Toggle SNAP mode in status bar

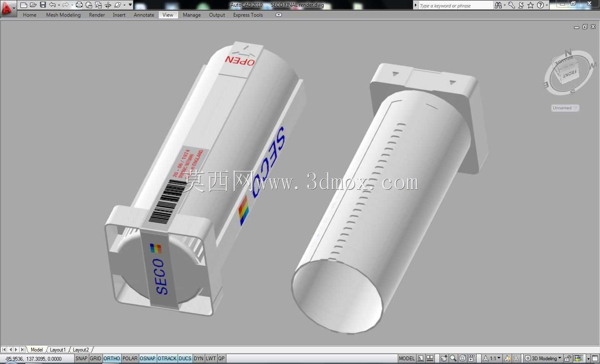81,359
